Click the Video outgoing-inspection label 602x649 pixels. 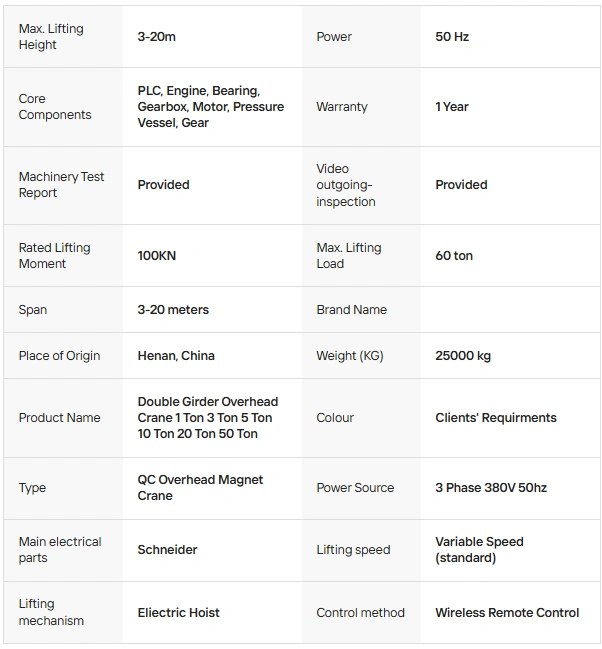(346, 185)
